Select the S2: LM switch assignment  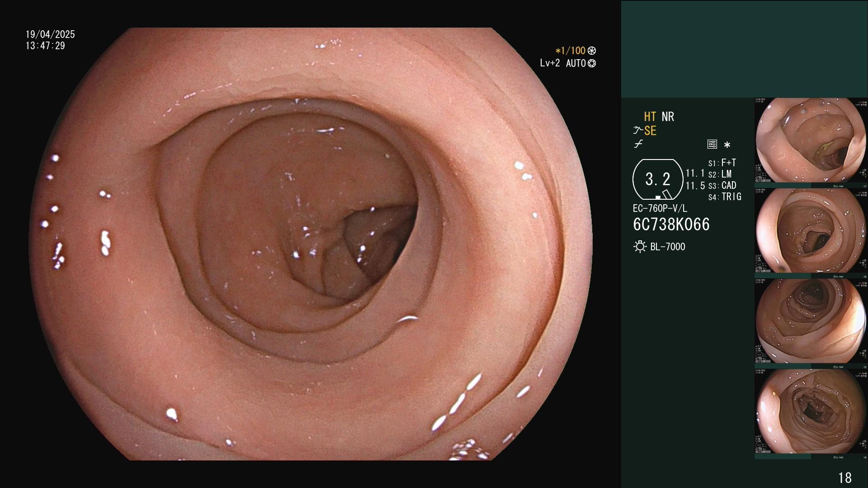coord(720,174)
